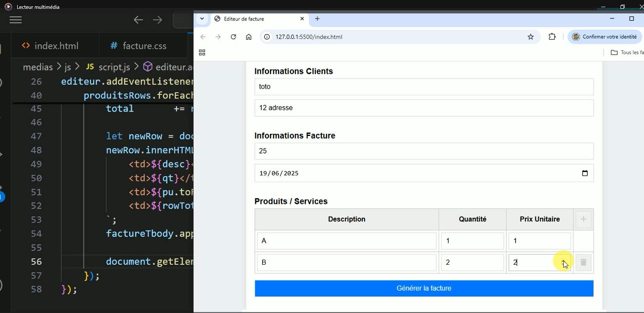Close the Editeur de facture tab
The height and width of the screenshot is (313, 644).
(x=302, y=18)
